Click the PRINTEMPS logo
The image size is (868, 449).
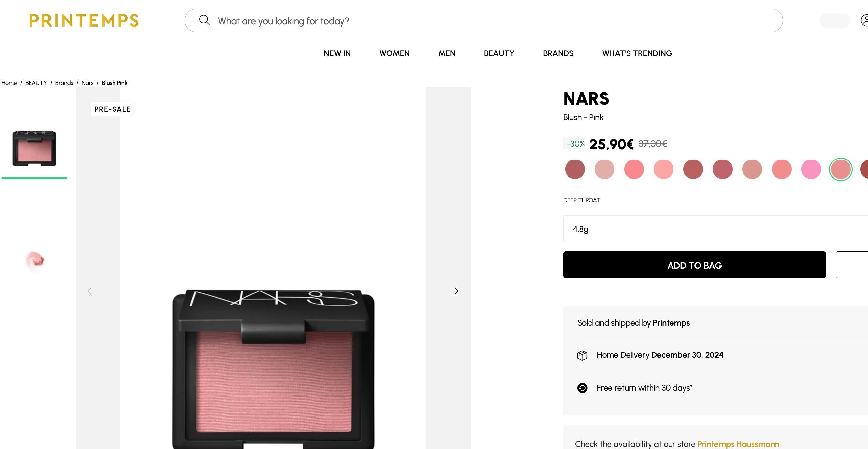[x=84, y=21]
